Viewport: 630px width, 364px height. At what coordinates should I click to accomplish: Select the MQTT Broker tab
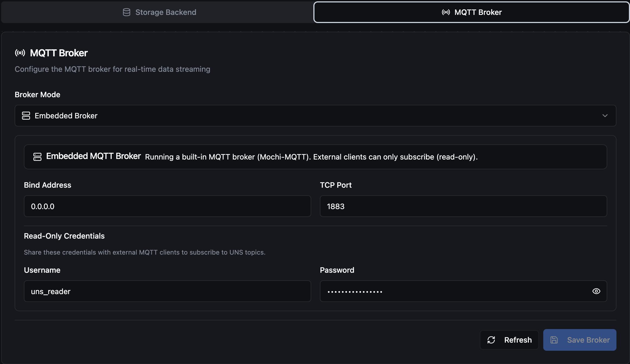pyautogui.click(x=471, y=12)
